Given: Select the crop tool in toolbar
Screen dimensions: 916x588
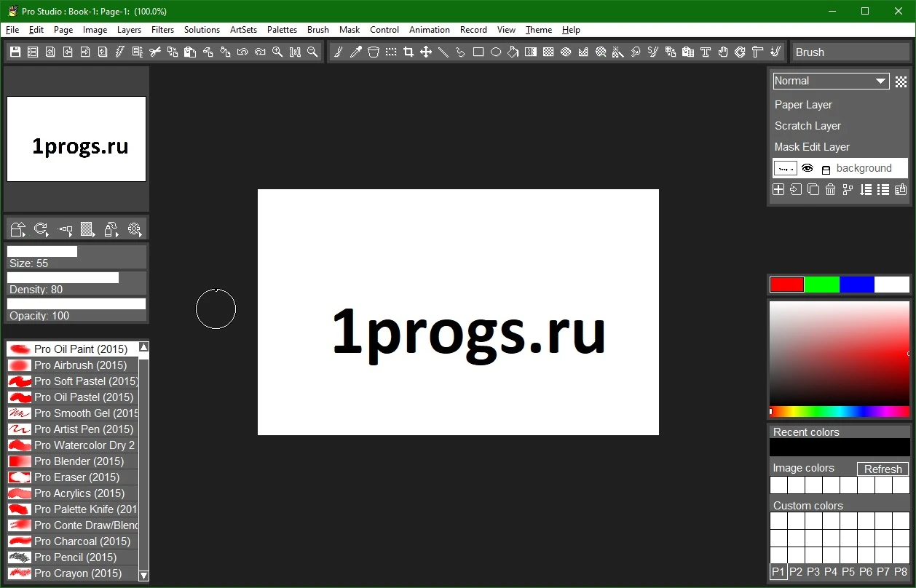Looking at the screenshot, I should click(x=408, y=52).
